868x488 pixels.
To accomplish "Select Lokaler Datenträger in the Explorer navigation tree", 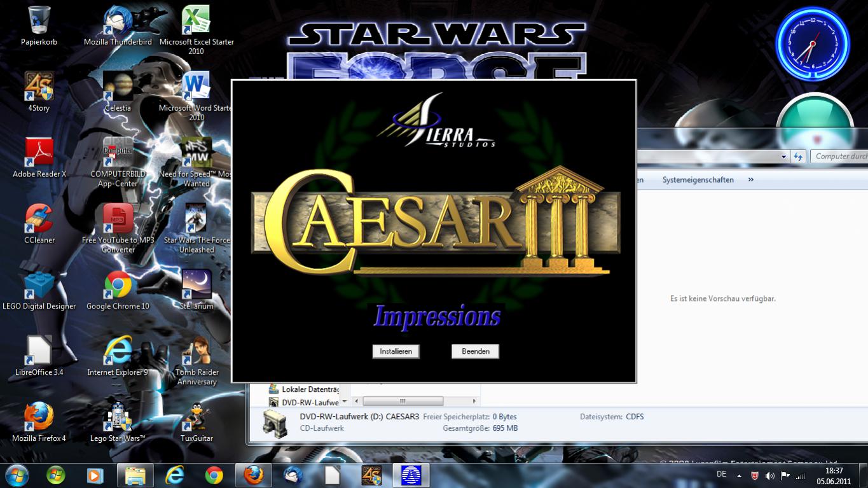I will (304, 389).
